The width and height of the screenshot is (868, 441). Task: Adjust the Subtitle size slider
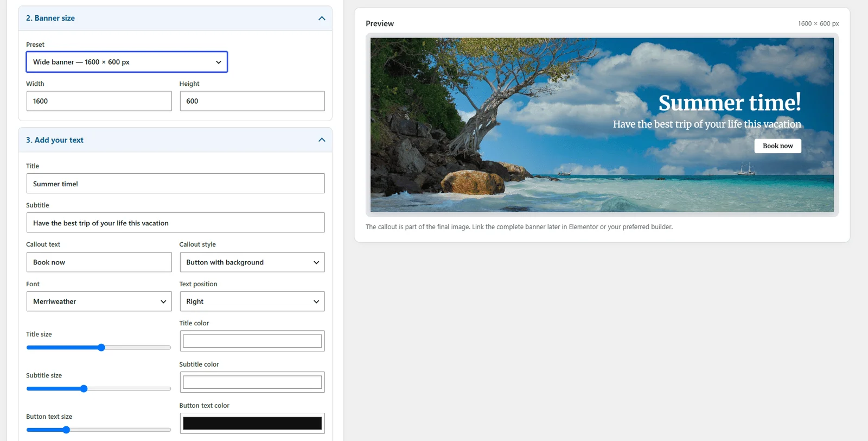(x=99, y=389)
